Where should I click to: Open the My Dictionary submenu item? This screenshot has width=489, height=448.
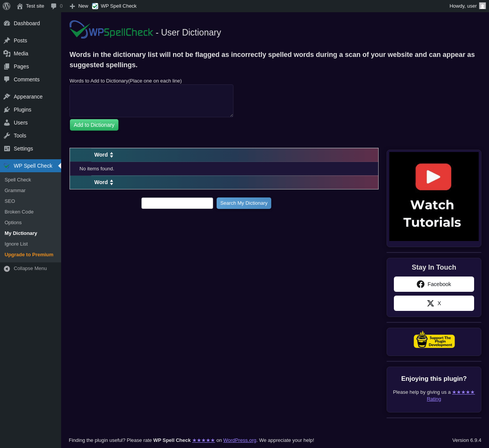point(21,233)
